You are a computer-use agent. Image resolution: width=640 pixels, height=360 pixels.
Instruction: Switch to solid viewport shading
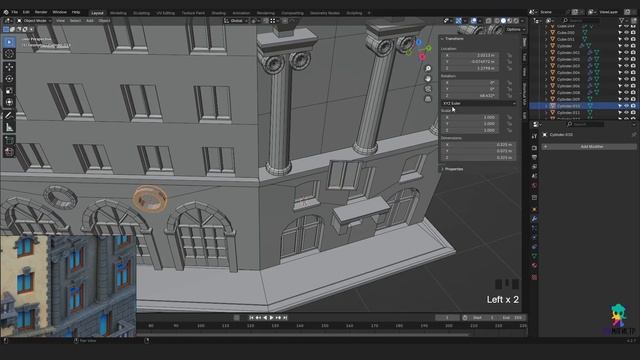click(503, 20)
